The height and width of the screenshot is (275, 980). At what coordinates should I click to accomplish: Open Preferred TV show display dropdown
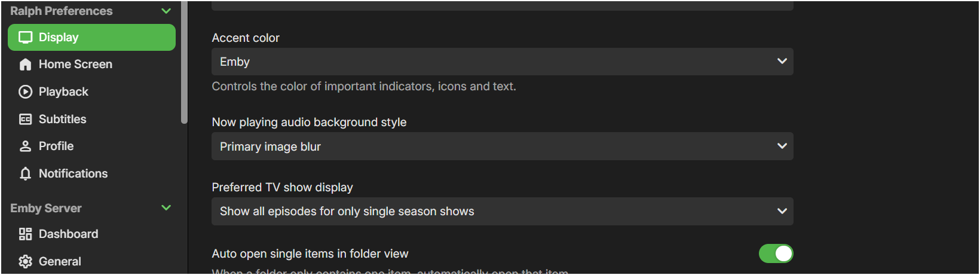tap(503, 212)
